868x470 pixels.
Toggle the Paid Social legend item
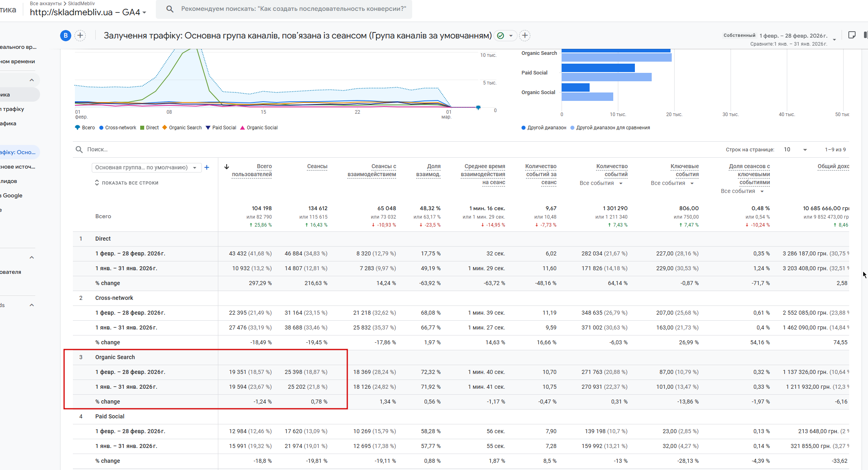tap(221, 128)
